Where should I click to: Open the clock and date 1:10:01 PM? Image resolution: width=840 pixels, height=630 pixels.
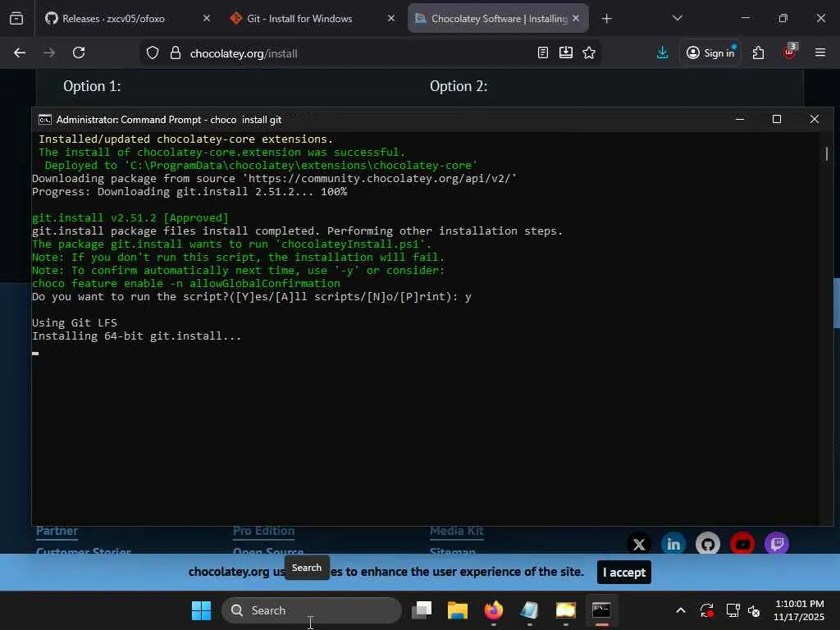click(x=799, y=610)
